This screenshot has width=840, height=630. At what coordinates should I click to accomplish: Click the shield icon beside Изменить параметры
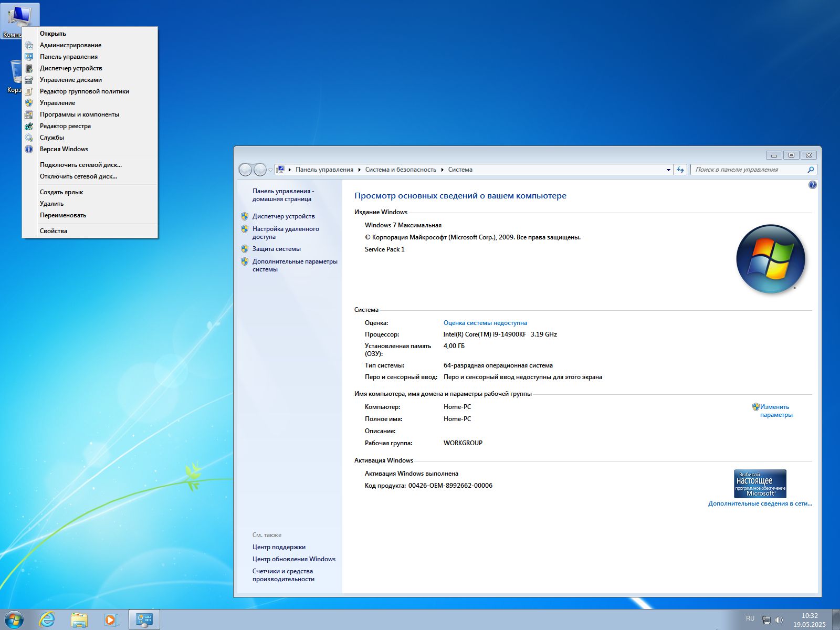[756, 407]
